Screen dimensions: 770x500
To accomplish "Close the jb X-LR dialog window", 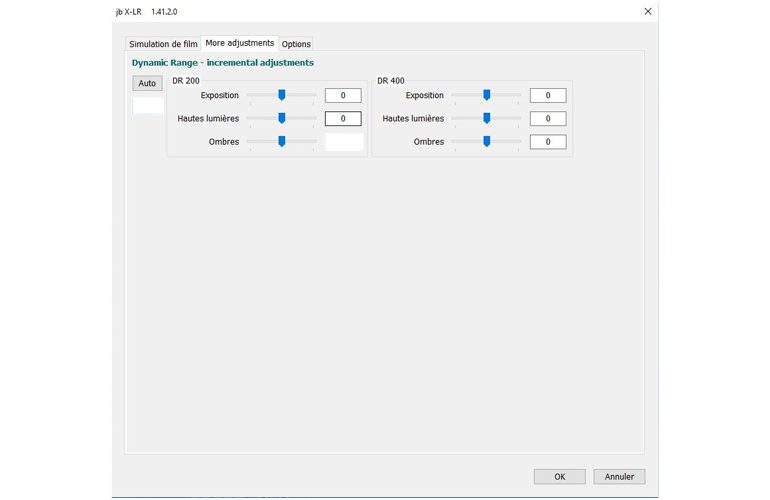I will coord(647,11).
